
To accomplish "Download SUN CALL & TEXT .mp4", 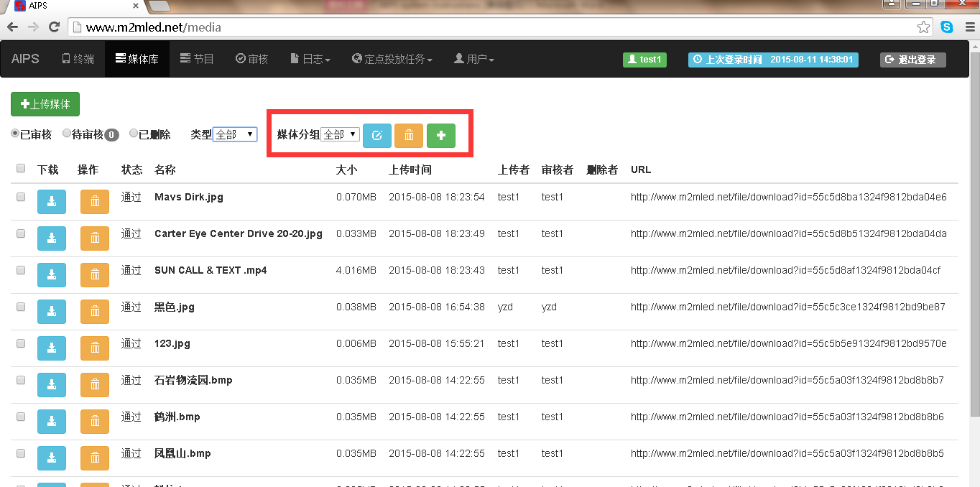I will coord(52,275).
